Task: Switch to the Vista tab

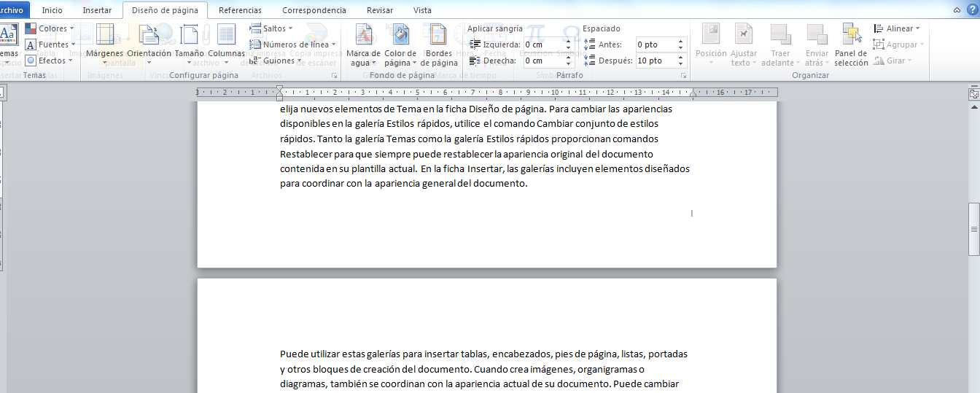Action: [x=422, y=10]
